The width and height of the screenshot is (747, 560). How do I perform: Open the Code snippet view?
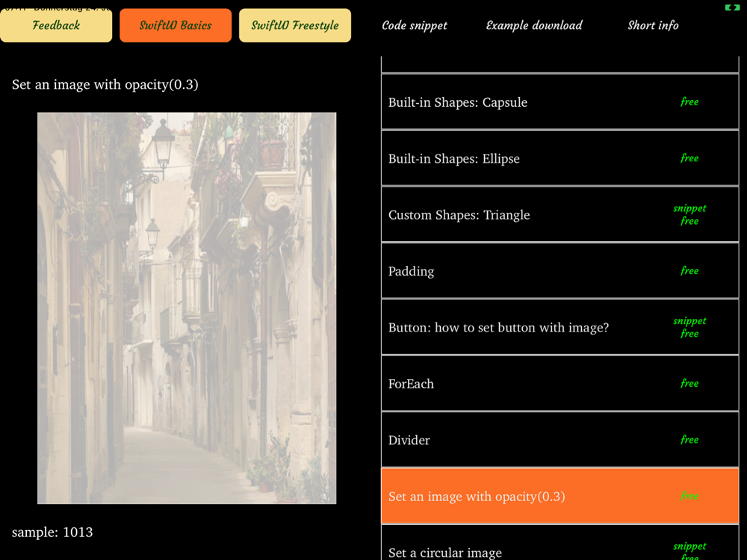(415, 25)
